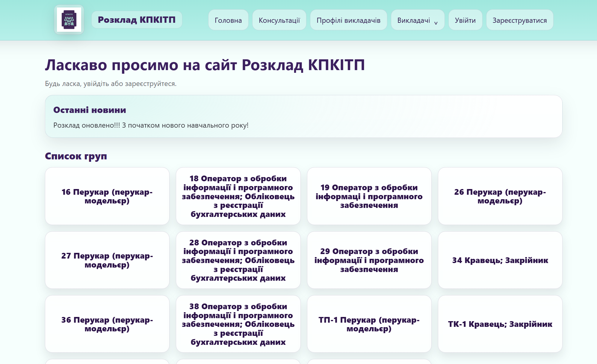Open the Розклад КПКІТП site title link

tap(137, 20)
